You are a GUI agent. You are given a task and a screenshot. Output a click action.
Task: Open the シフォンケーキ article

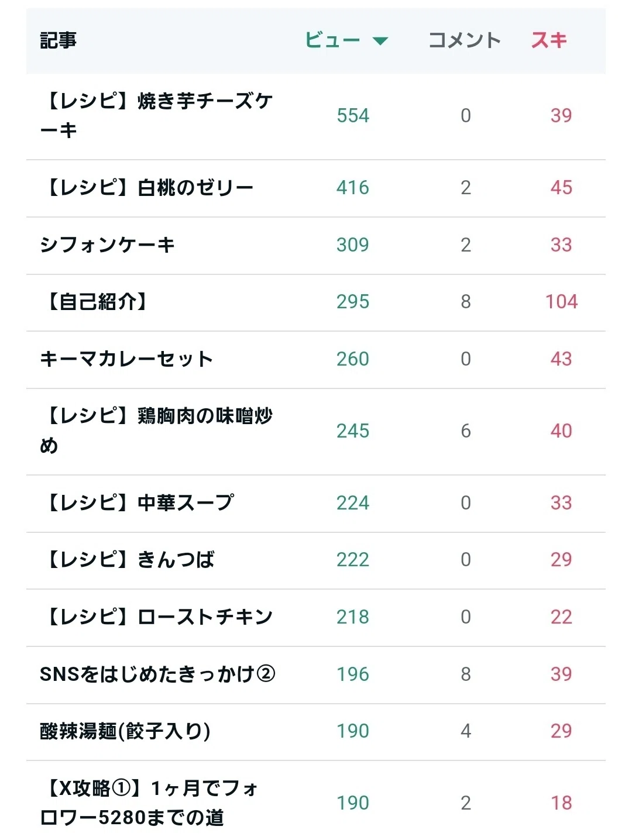[x=108, y=245]
